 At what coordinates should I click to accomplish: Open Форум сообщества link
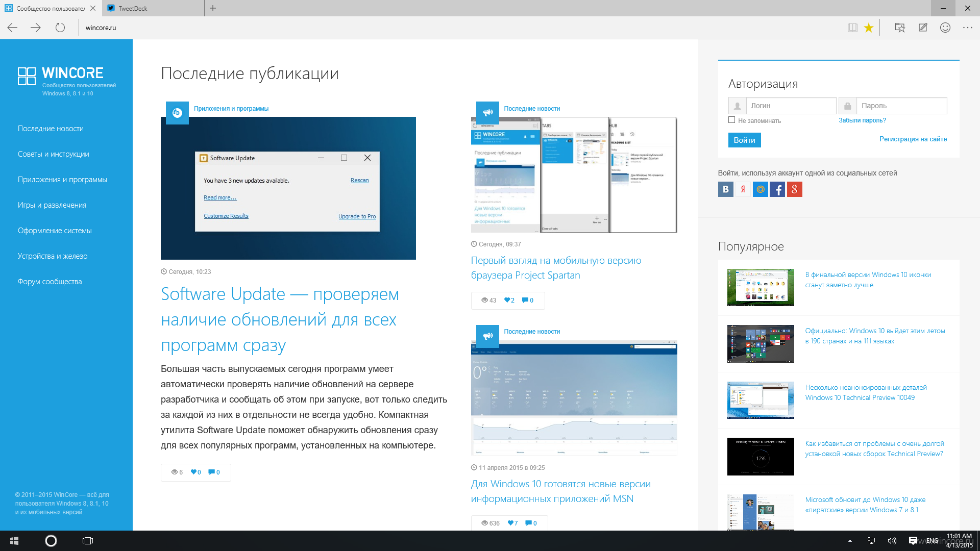tap(50, 282)
